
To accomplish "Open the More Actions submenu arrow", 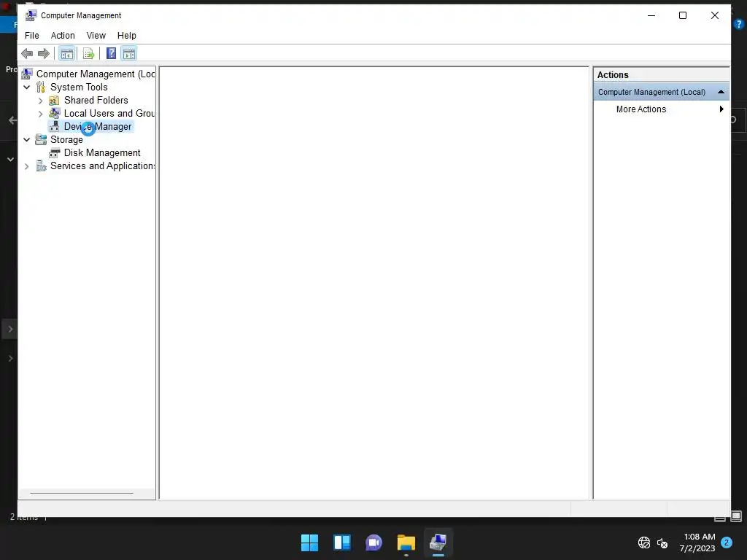I will click(721, 109).
